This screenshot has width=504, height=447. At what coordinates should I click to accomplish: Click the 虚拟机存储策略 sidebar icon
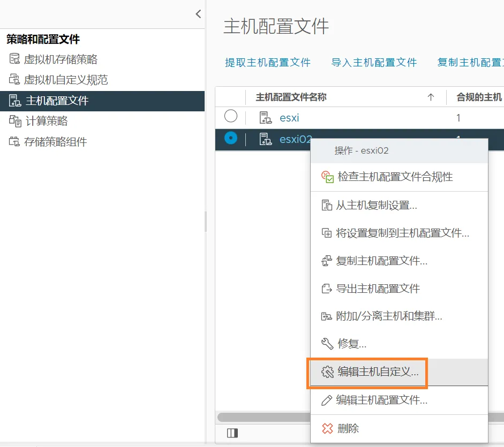pyautogui.click(x=14, y=59)
